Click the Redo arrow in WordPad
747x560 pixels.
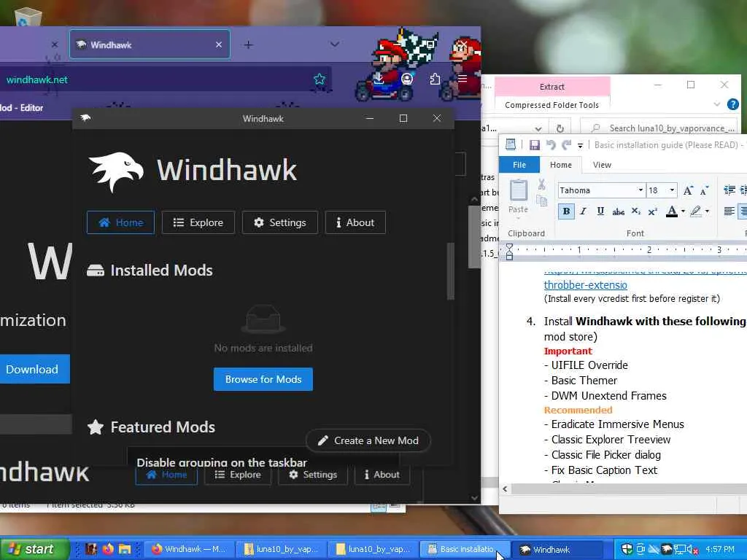click(x=566, y=145)
